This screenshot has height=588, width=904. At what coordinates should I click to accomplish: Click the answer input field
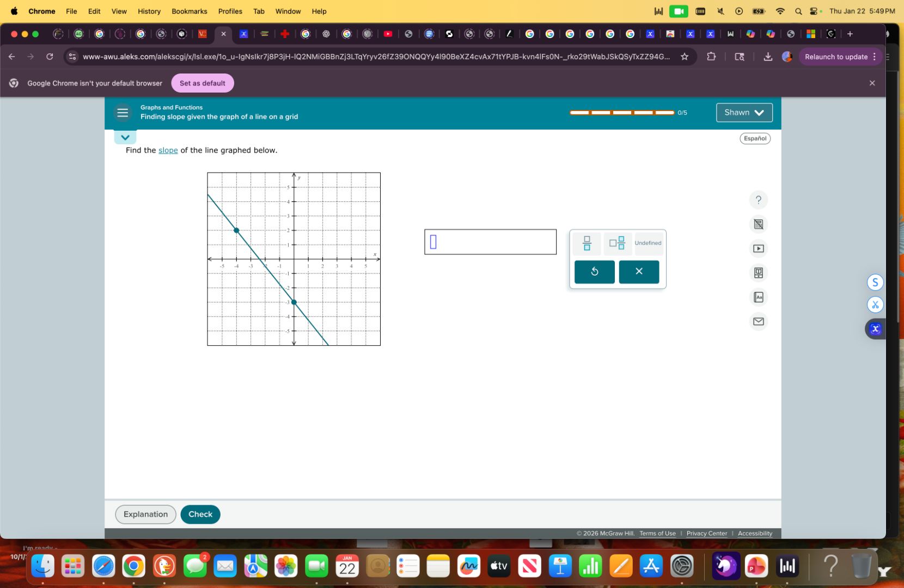[x=490, y=241]
